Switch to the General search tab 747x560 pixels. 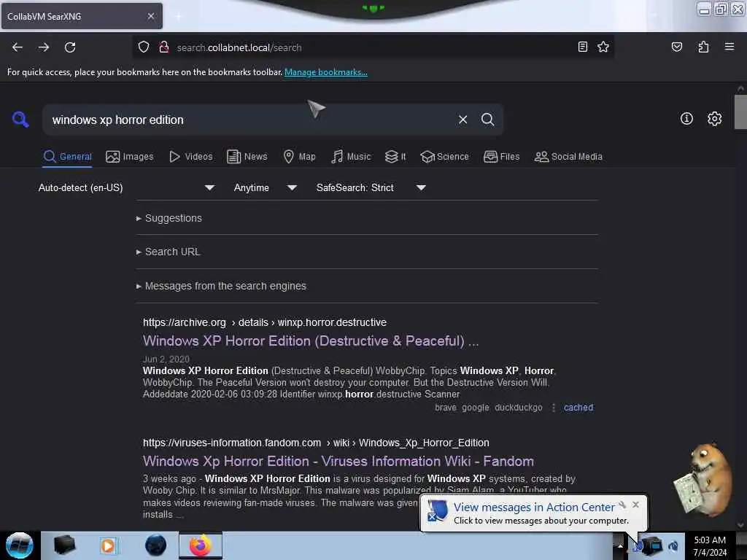tap(67, 157)
